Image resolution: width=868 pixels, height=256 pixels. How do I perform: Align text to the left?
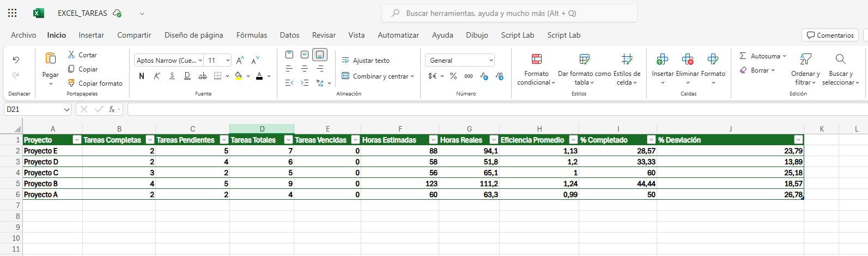point(289,68)
